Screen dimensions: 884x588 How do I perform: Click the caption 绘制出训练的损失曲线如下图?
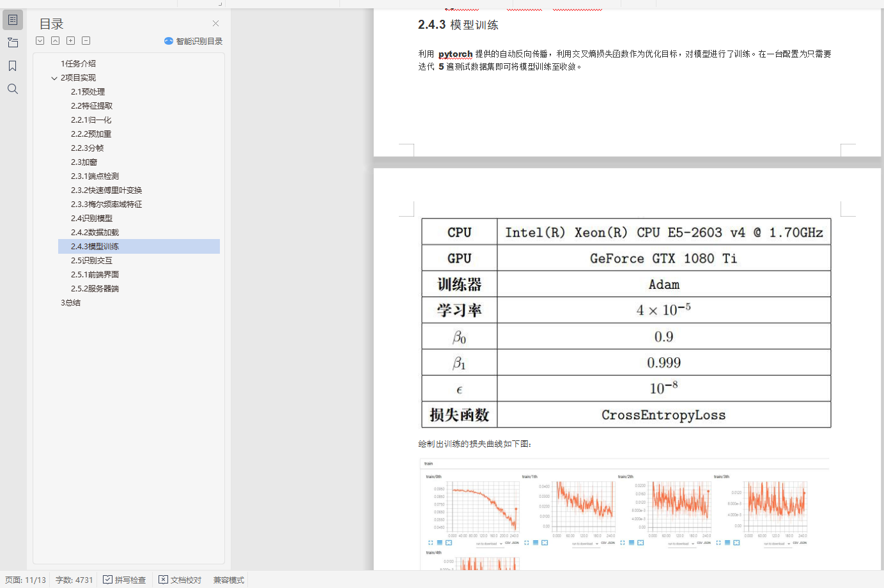[x=475, y=444]
